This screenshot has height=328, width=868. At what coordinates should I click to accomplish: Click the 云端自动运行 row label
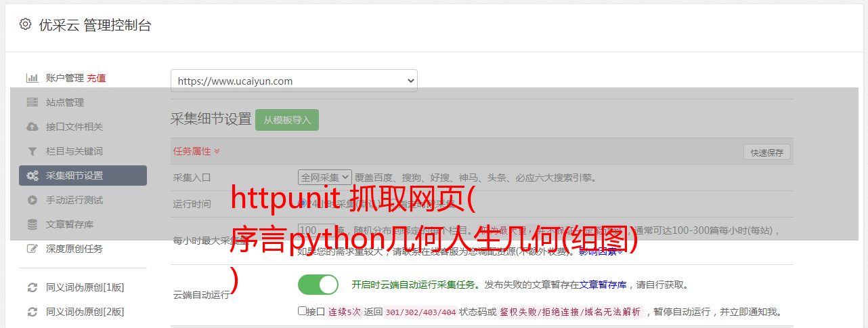tap(202, 295)
